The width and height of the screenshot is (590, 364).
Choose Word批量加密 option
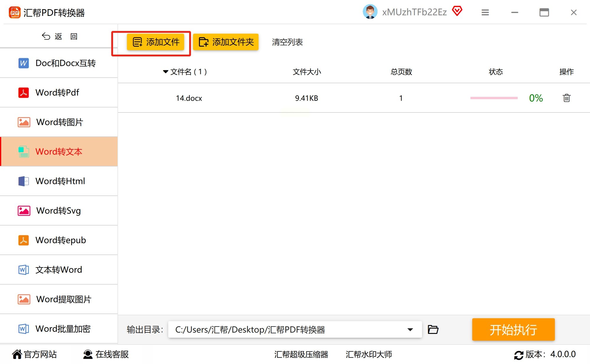tap(63, 329)
